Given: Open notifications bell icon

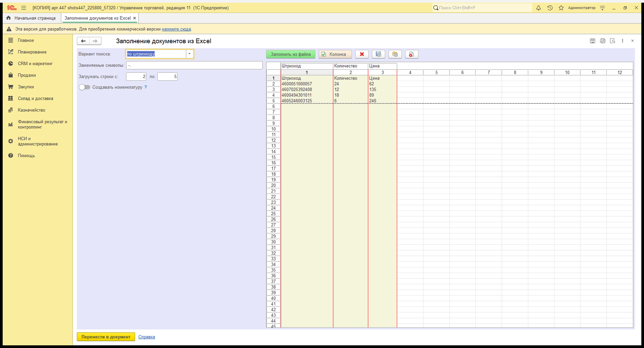Looking at the screenshot, I should tap(538, 8).
